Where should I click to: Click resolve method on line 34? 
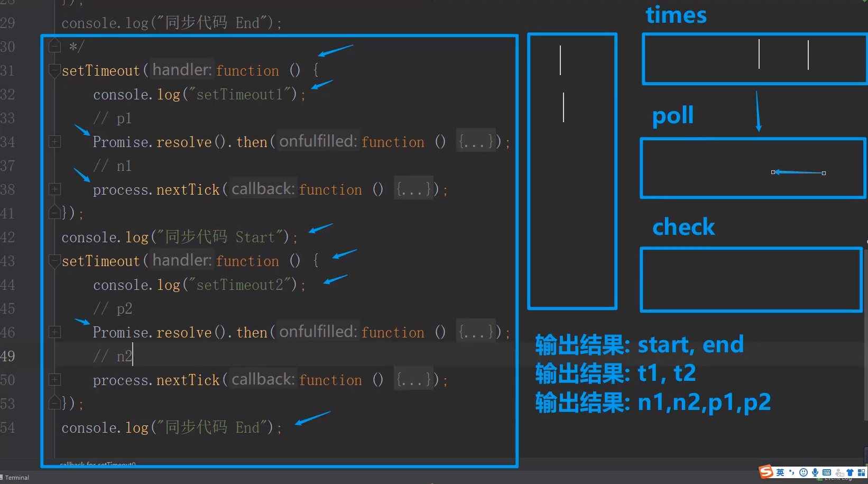pos(184,142)
